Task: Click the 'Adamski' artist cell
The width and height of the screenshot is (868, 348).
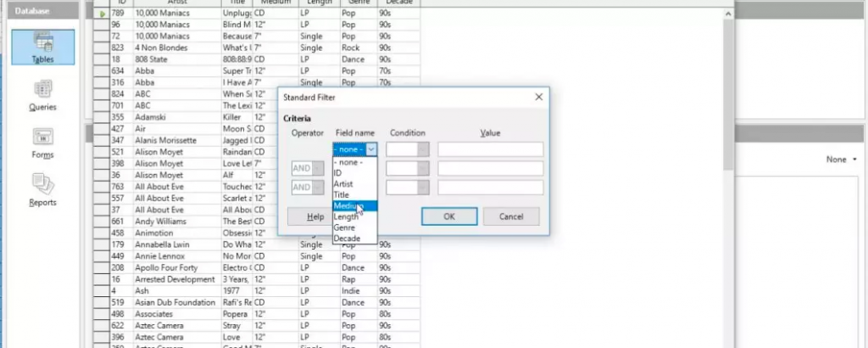Action: tap(177, 117)
